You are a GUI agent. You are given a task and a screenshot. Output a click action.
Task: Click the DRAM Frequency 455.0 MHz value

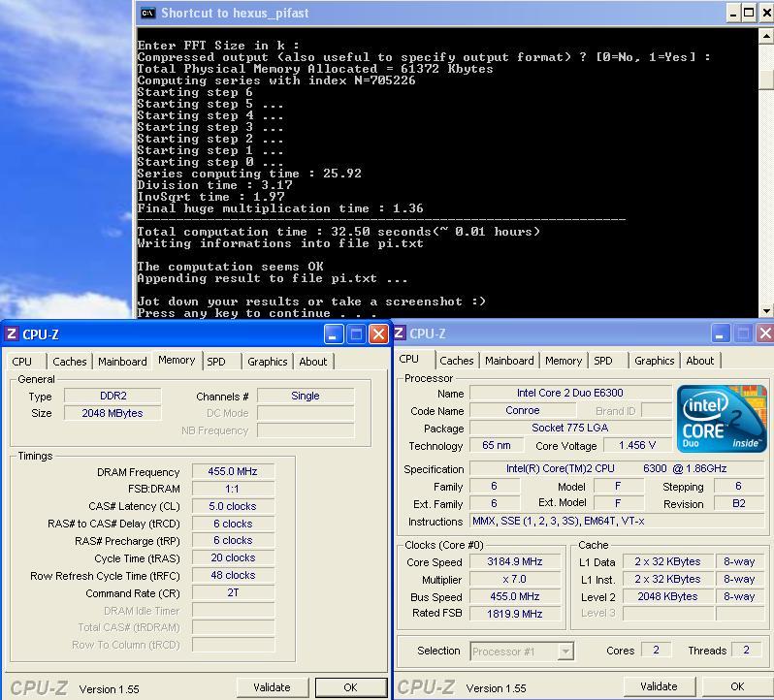click(x=233, y=471)
